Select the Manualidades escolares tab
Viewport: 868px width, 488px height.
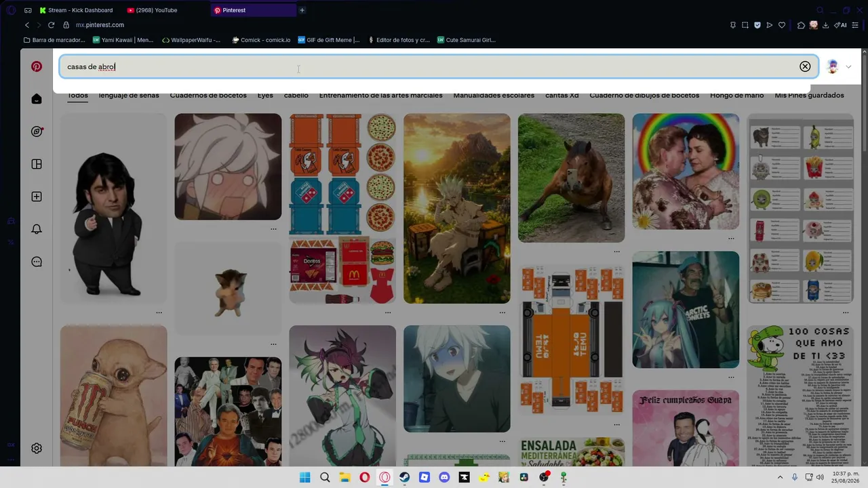tap(494, 96)
